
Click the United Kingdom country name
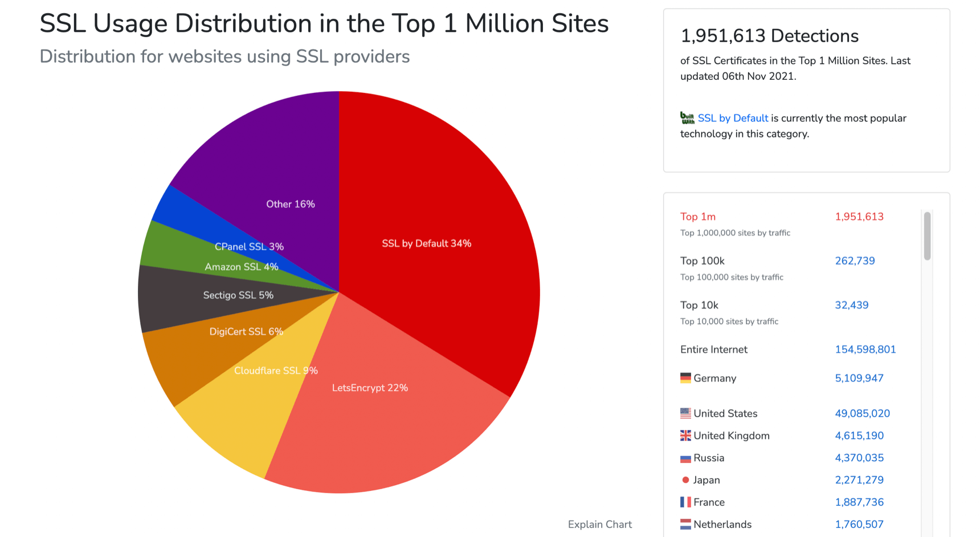point(732,436)
